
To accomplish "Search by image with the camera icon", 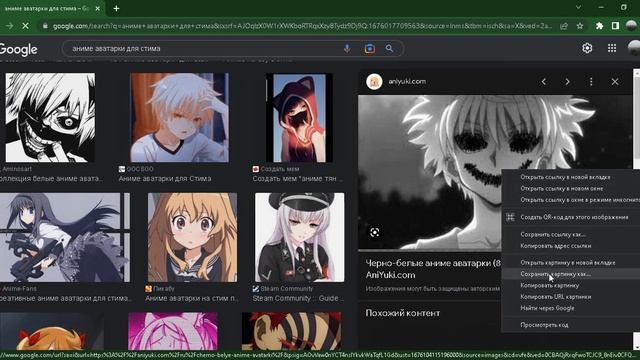I will 370,49.
